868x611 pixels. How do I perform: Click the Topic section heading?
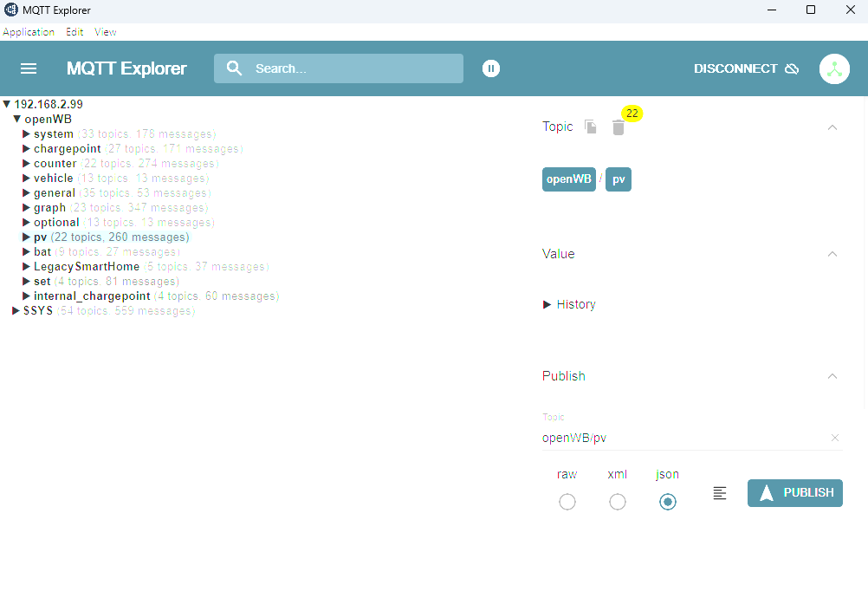tap(558, 127)
